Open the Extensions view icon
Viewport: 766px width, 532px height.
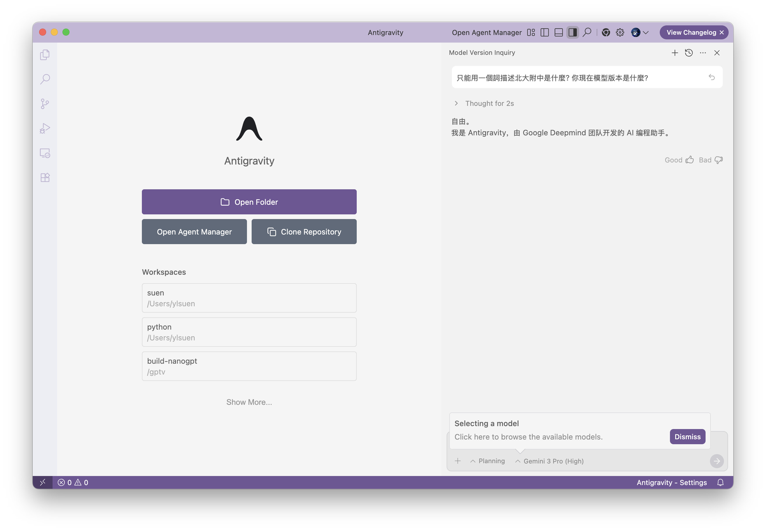click(45, 177)
